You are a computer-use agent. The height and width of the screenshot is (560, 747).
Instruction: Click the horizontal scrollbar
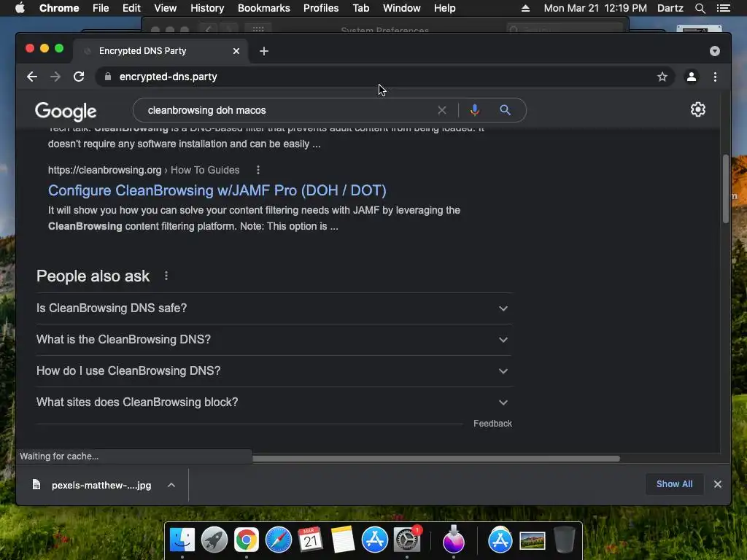pyautogui.click(x=436, y=459)
